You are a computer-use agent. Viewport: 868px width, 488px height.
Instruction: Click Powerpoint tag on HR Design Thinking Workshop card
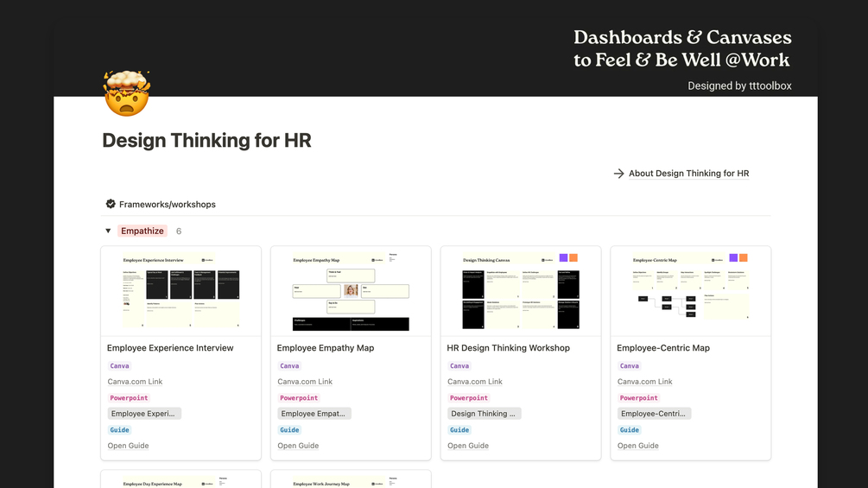[469, 398]
